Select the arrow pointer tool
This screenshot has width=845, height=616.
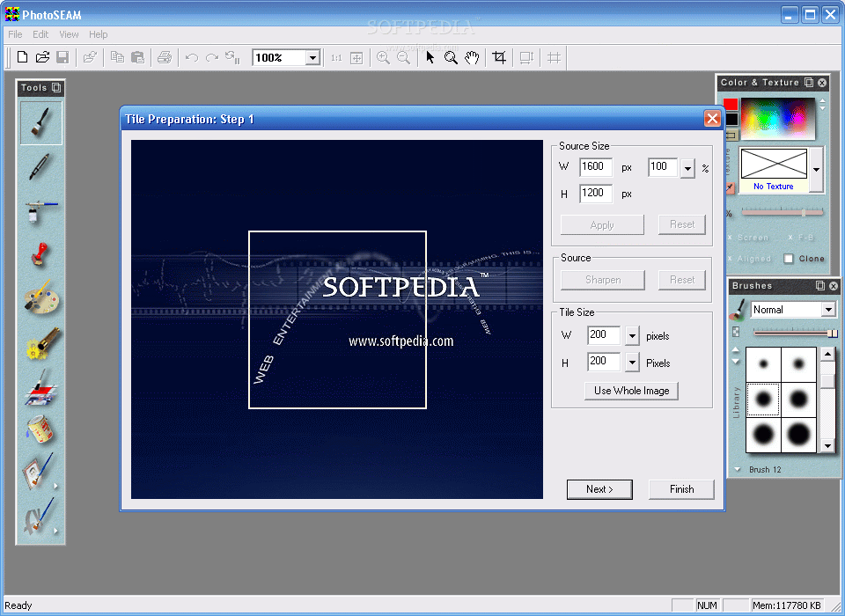[x=430, y=57]
